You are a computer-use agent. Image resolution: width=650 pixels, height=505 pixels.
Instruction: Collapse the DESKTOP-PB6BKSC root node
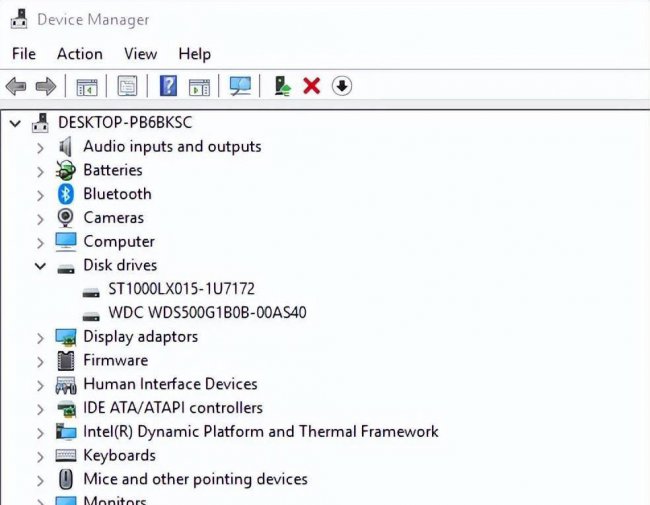point(15,123)
